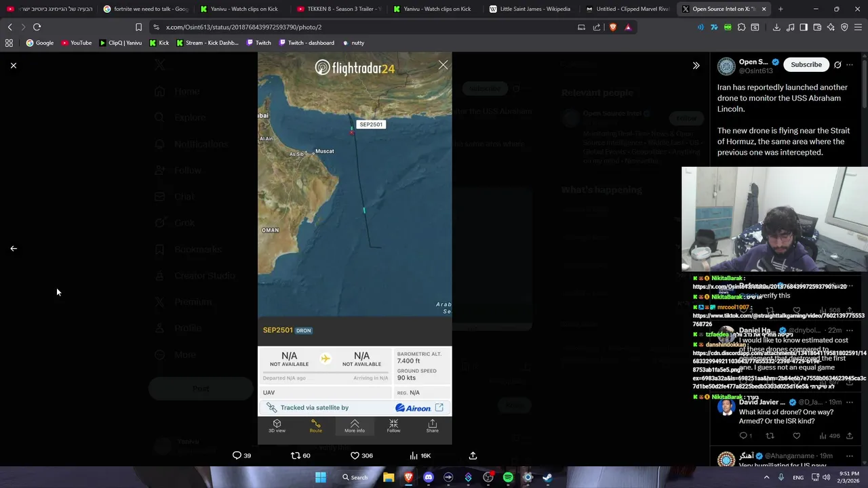This screenshot has height=488, width=868.
Task: Open File Explorer from the taskbar
Action: (389, 477)
